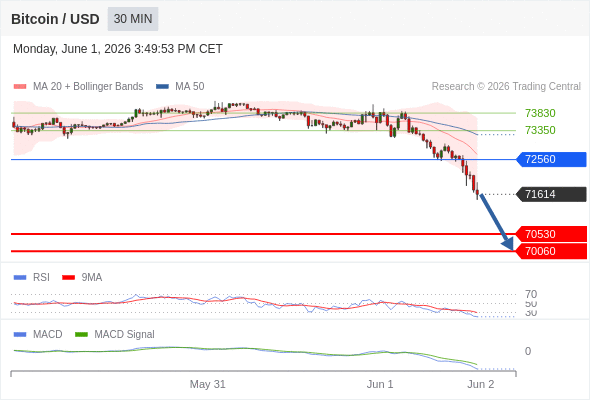Click the date line 'Monday, June 1, 2026 3:49:53 PM CET'
590x400 pixels.
(x=118, y=49)
